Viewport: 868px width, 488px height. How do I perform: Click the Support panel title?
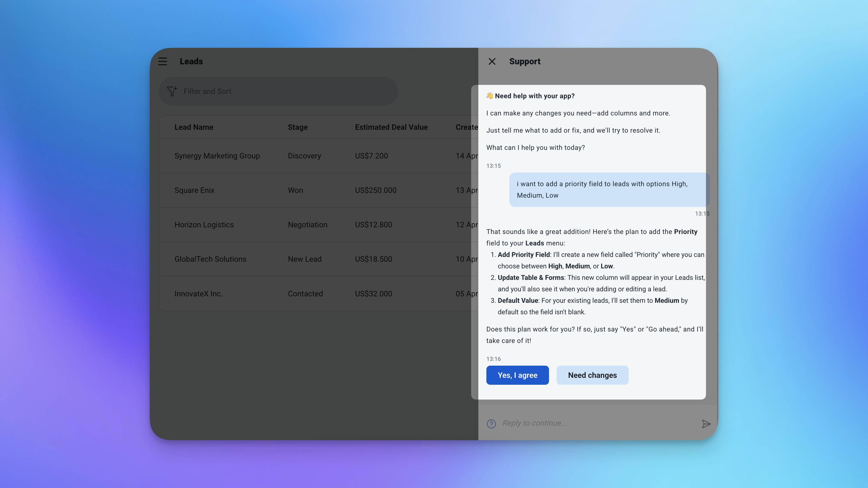525,61
